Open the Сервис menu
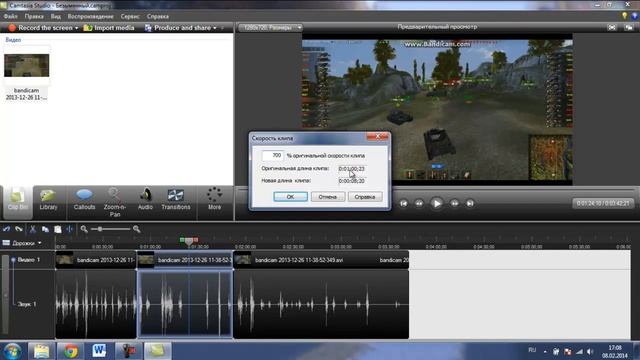Viewport: 640px width, 360px height. (130, 16)
